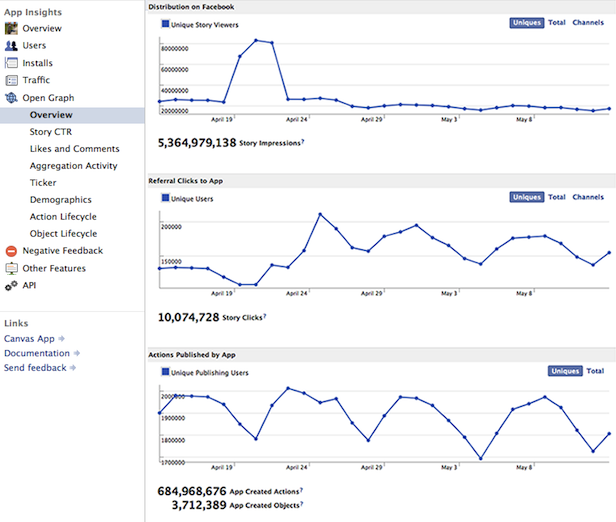Click the API gears icon
Image resolution: width=616 pixels, height=522 pixels.
(12, 286)
